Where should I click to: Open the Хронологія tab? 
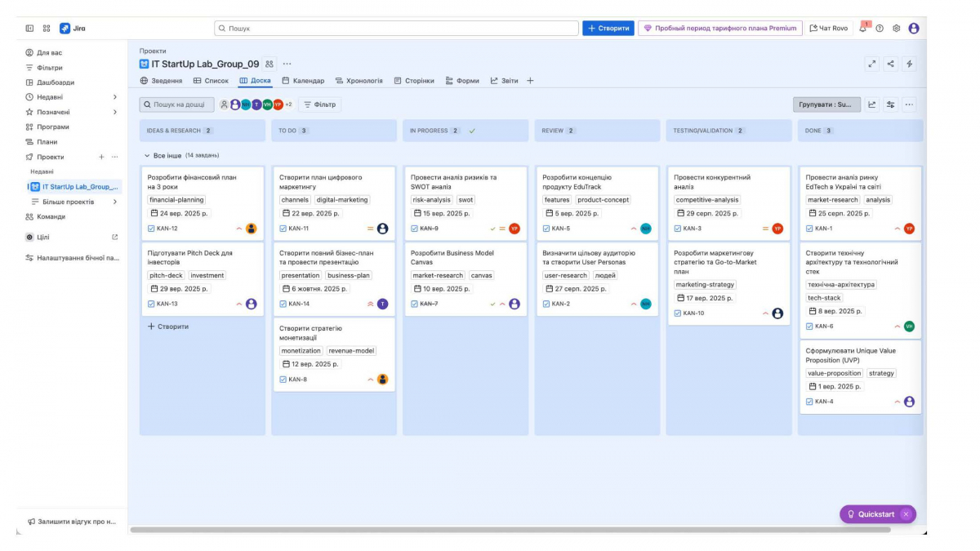pyautogui.click(x=359, y=81)
